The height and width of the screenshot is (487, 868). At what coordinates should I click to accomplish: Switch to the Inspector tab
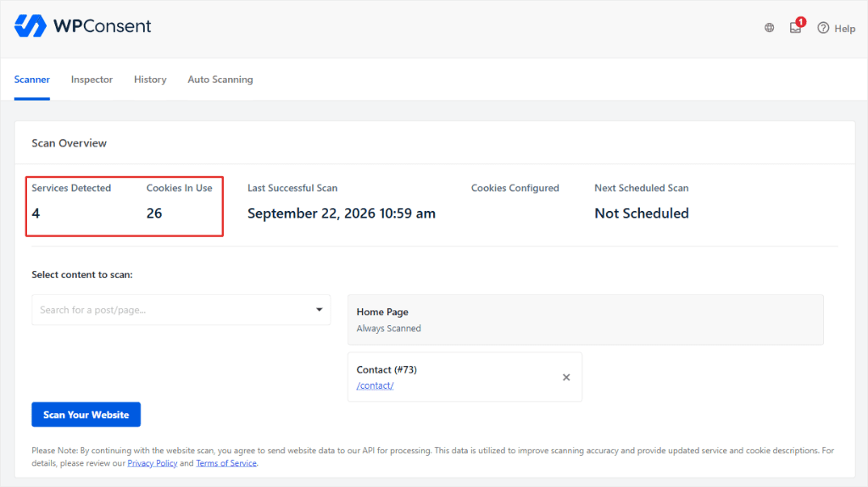[x=92, y=79]
